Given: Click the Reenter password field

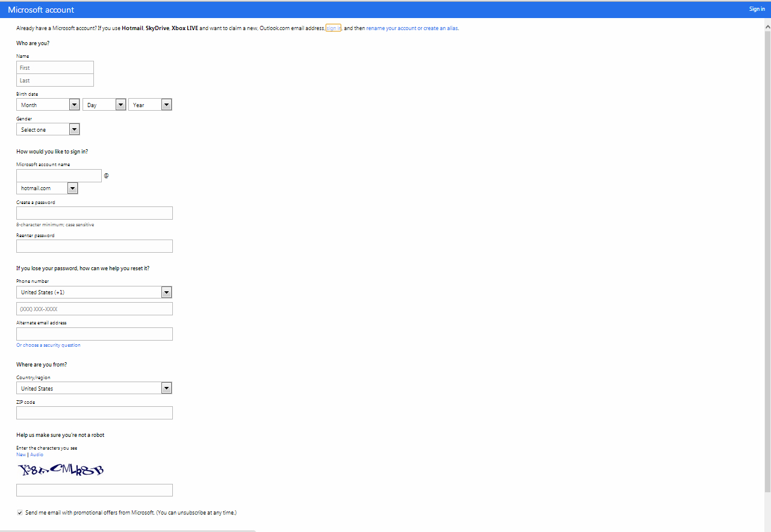Looking at the screenshot, I should point(95,246).
